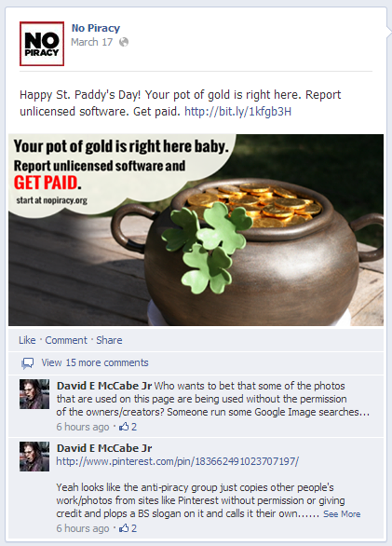392x546 pixels.
Task: Click thumbs-up icon on second McCabe comment
Action: pos(124,528)
